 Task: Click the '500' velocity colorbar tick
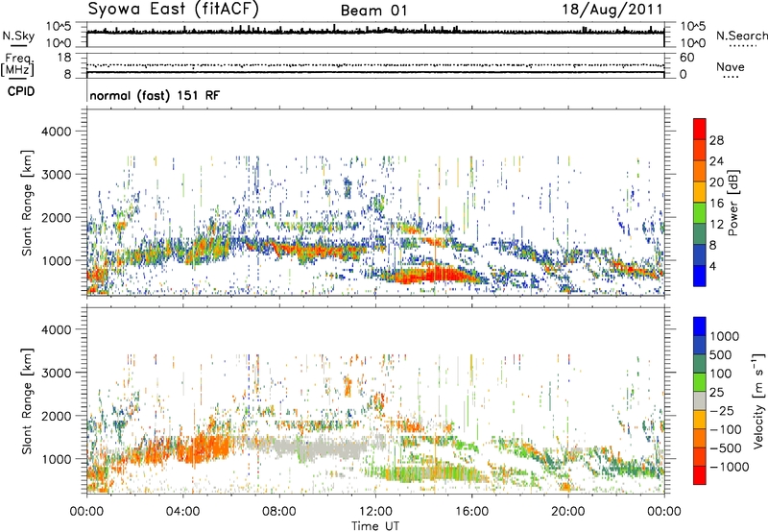pyautogui.click(x=722, y=355)
